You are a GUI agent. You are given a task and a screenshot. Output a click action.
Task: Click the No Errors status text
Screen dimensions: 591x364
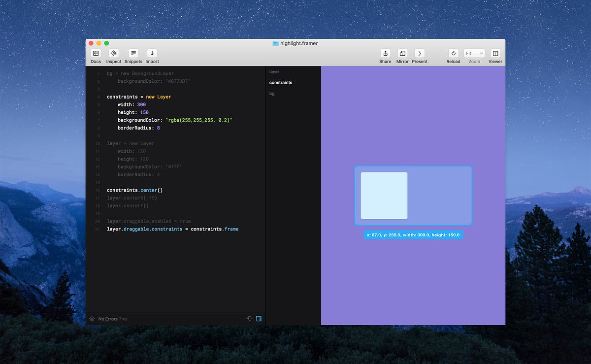[109, 319]
